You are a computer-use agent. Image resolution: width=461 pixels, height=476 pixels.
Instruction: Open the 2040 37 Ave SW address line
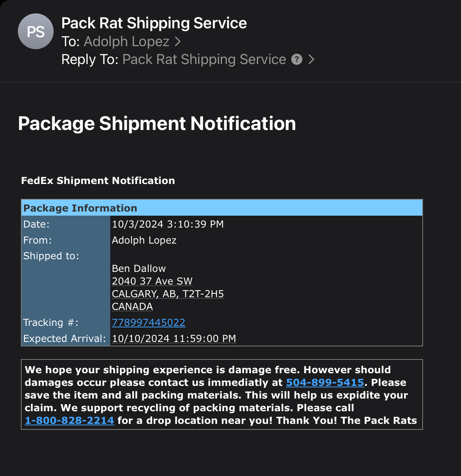click(152, 281)
